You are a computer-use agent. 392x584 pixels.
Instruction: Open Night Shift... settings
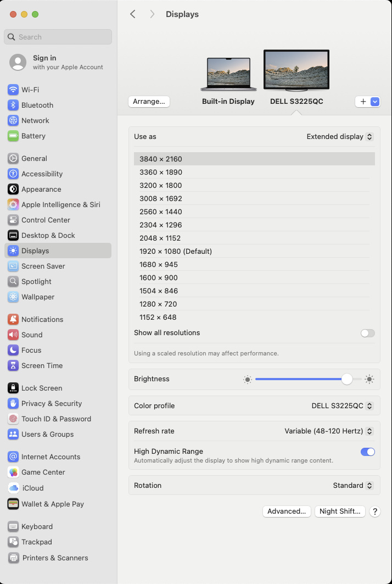(x=340, y=511)
